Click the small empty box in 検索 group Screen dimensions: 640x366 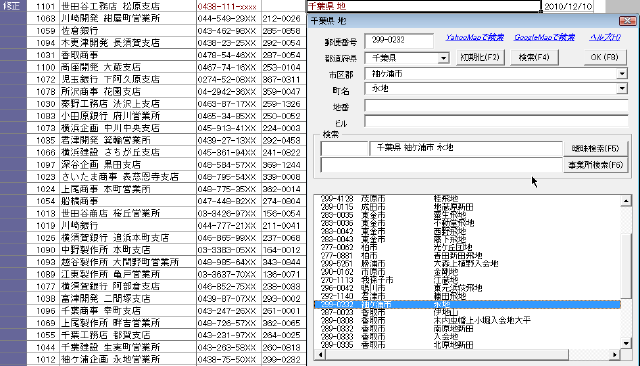[344, 149]
